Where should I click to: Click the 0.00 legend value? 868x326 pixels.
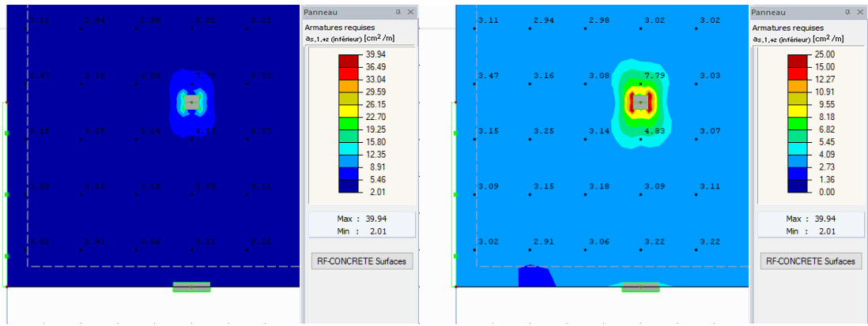pos(827,192)
